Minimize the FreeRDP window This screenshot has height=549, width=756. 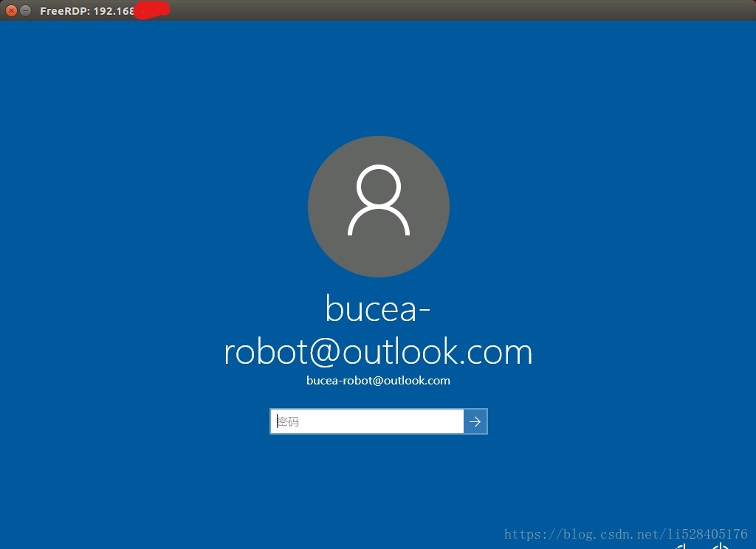coord(26,10)
